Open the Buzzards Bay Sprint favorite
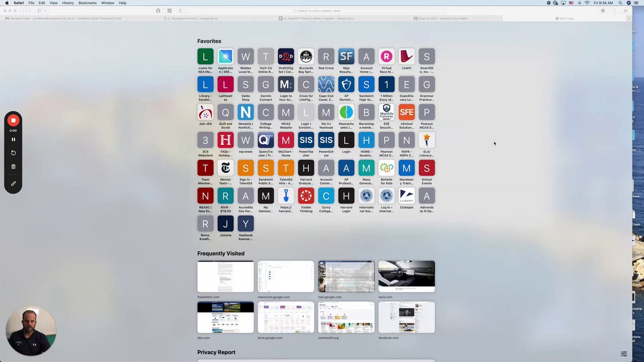The width and height of the screenshot is (644, 362). [306, 57]
